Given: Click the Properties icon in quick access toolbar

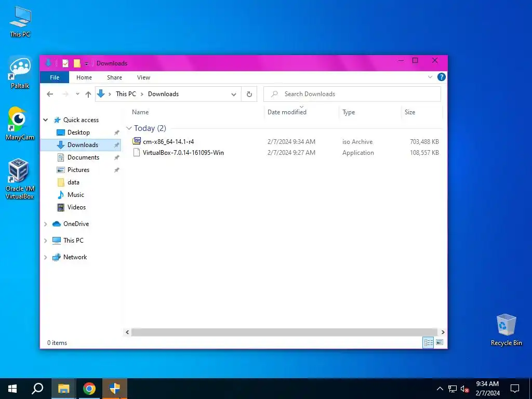Looking at the screenshot, I should pyautogui.click(x=65, y=63).
